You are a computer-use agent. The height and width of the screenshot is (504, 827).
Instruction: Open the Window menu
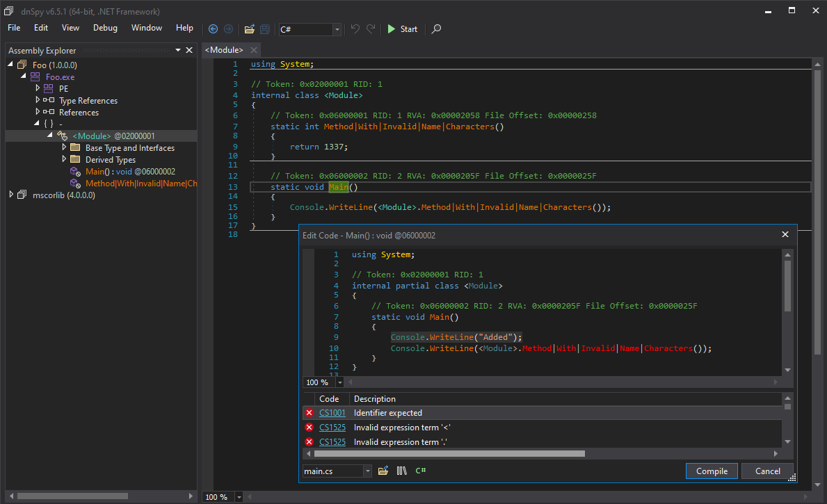147,28
